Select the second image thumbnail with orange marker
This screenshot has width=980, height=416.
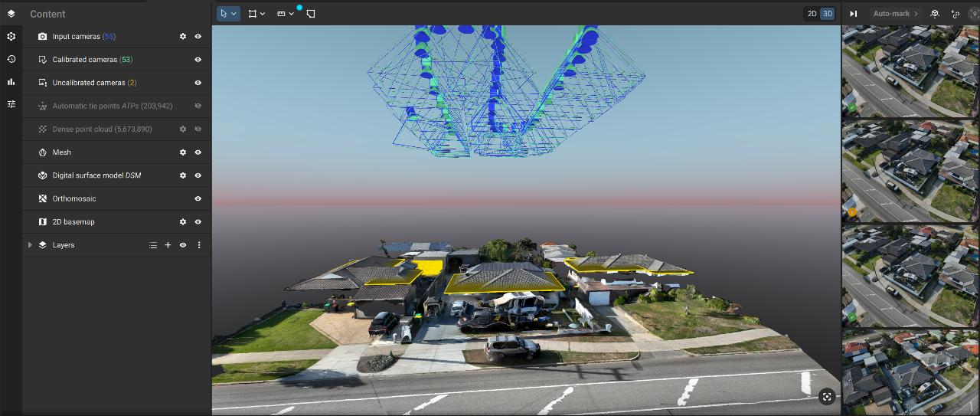click(x=910, y=171)
